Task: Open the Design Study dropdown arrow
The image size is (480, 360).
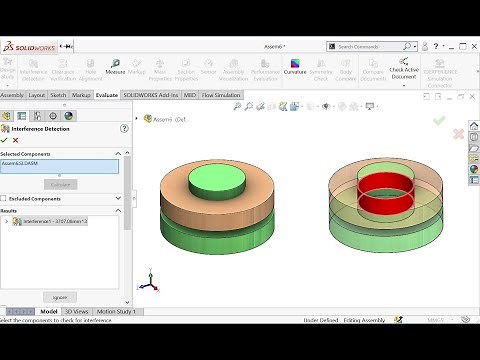Action: (8, 86)
